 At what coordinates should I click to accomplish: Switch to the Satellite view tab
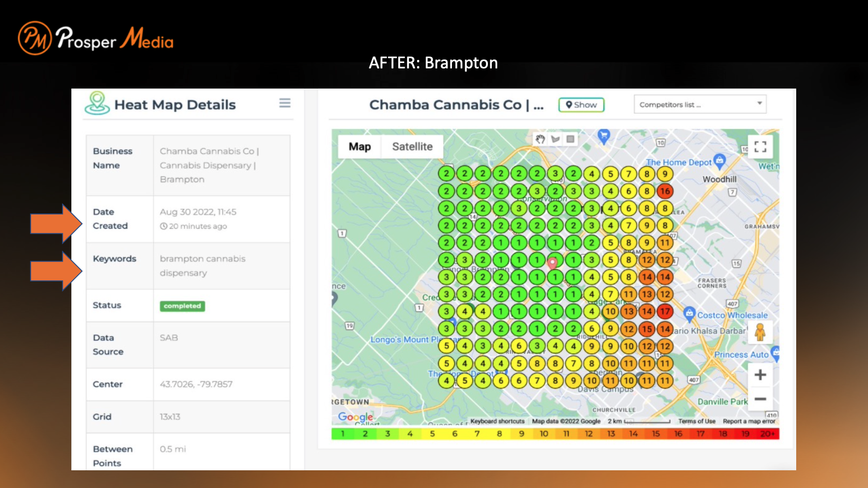pos(412,147)
